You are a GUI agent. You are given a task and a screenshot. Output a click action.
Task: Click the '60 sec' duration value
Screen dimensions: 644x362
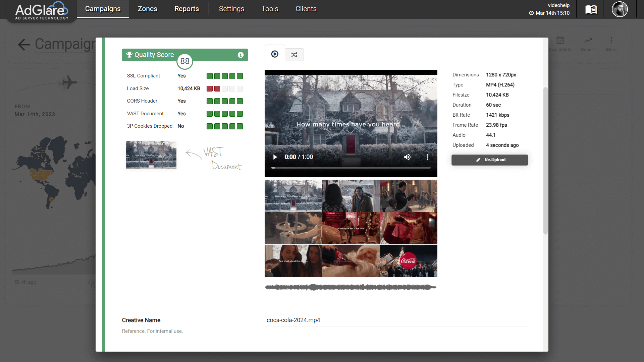click(493, 105)
